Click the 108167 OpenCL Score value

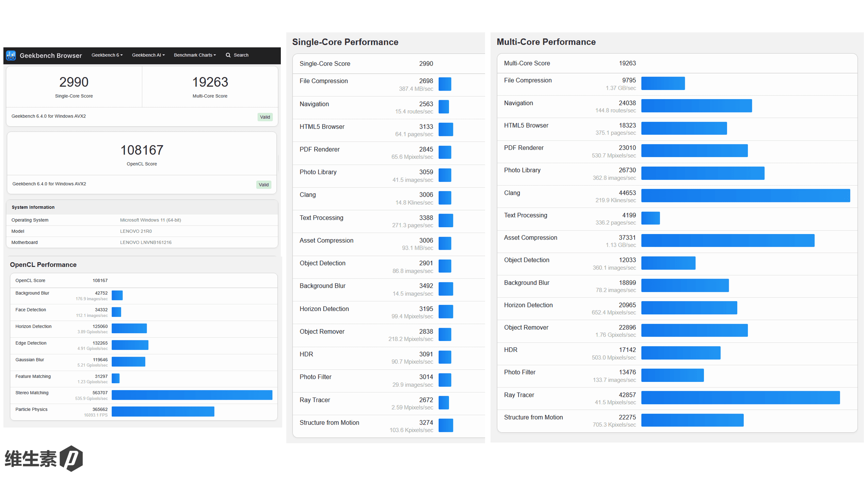[142, 150]
